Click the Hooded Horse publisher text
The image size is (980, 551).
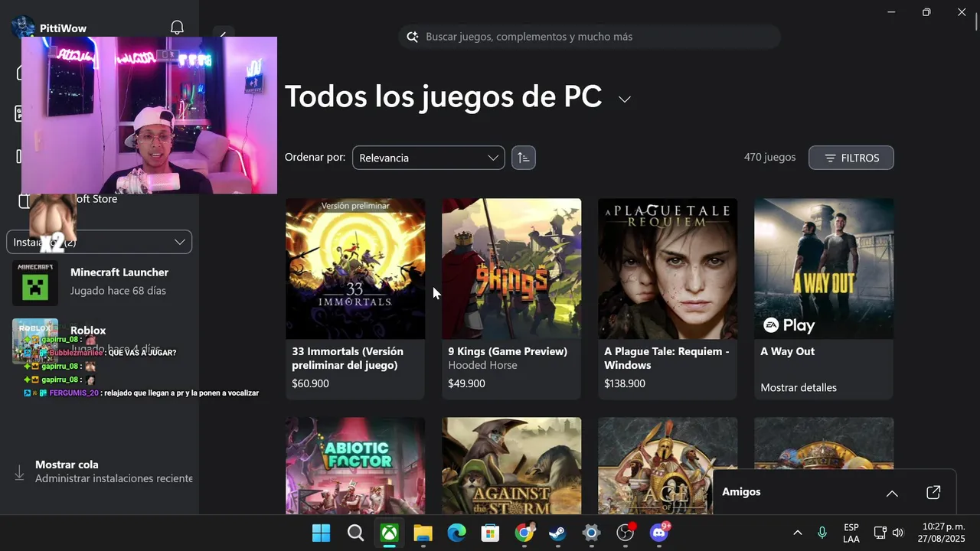tap(482, 365)
